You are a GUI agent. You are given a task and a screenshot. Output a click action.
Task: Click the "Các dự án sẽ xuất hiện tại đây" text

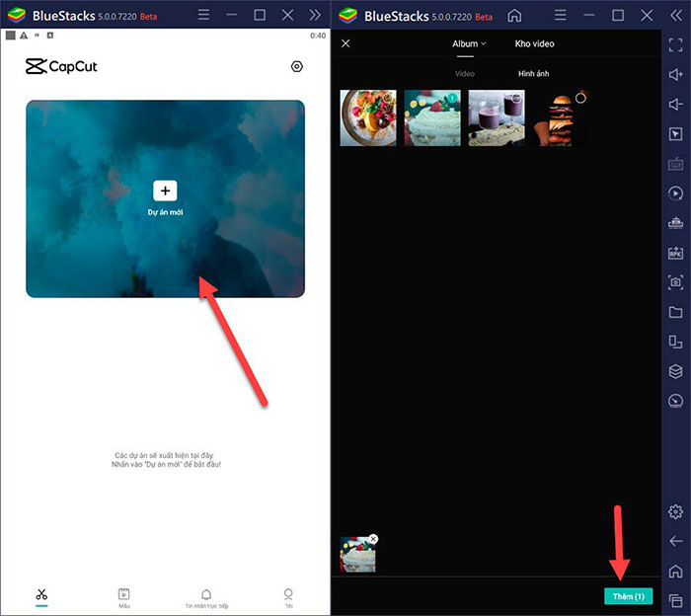click(x=164, y=455)
